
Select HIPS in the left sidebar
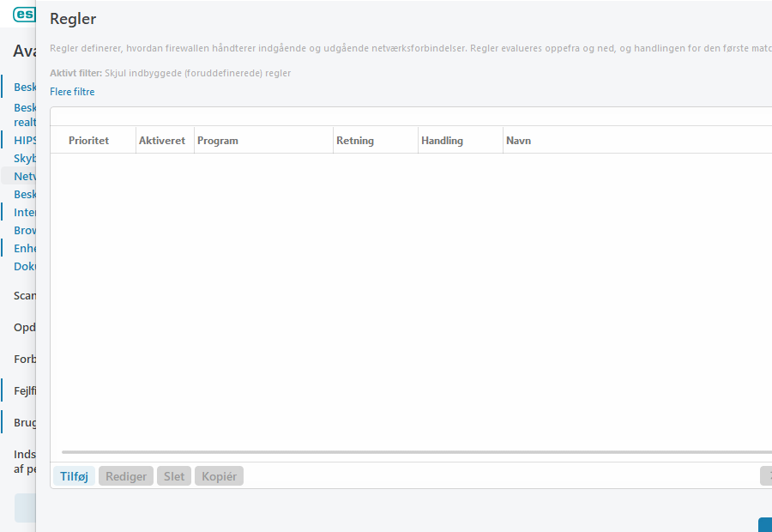(26, 140)
